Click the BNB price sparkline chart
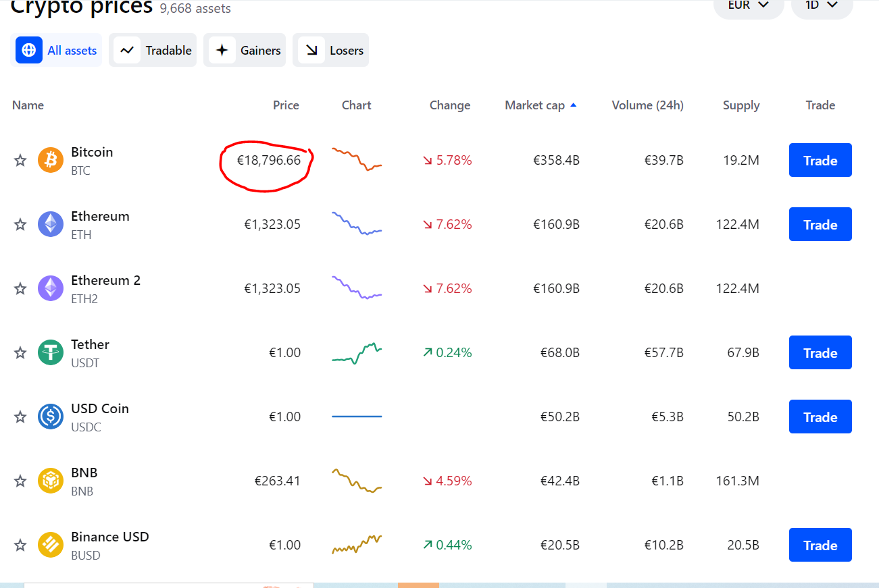The width and height of the screenshot is (879, 588). click(x=357, y=481)
